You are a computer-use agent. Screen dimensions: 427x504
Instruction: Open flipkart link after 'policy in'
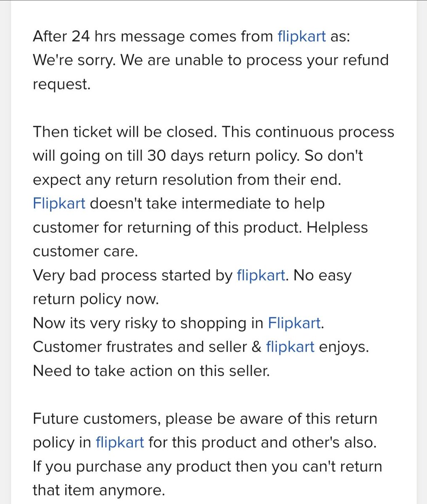pos(120,443)
